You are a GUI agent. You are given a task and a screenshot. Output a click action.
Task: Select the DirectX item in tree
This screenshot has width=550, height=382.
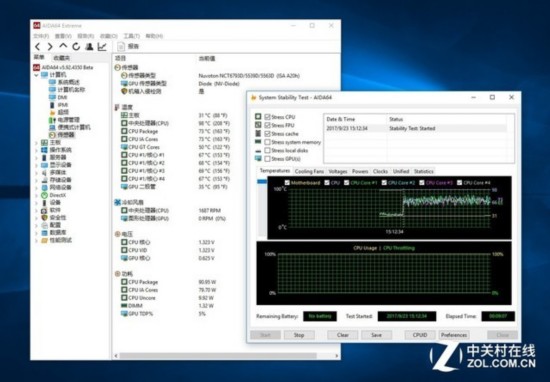57,195
